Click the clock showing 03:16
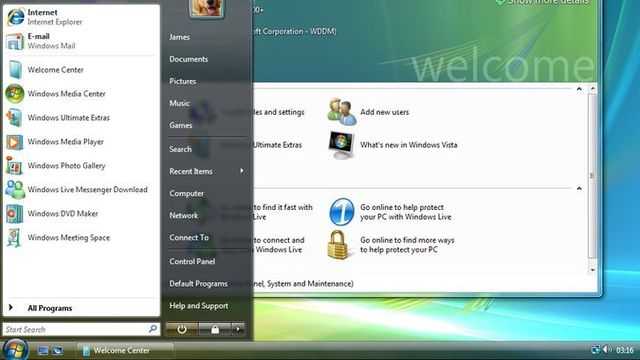 click(x=624, y=350)
